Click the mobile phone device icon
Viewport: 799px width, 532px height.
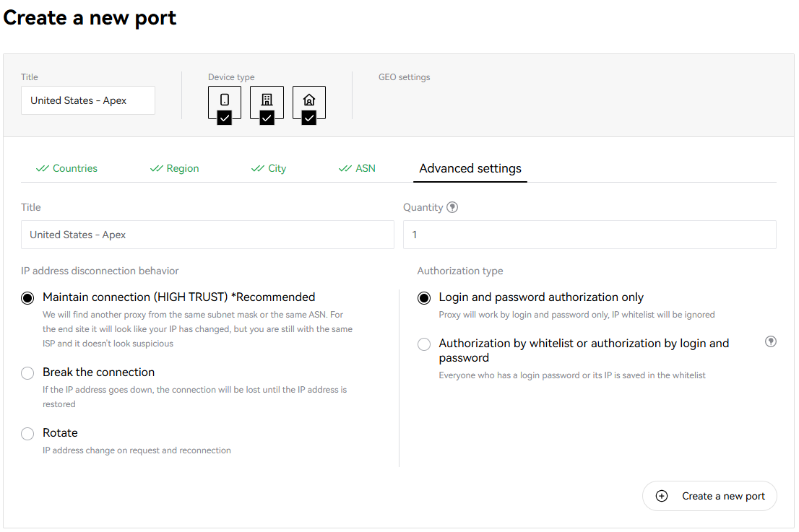pos(224,100)
